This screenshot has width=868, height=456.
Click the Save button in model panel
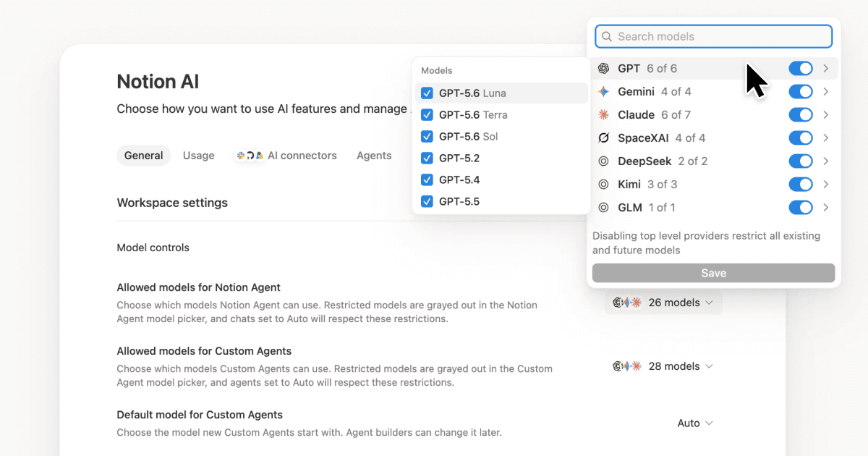[713, 273]
